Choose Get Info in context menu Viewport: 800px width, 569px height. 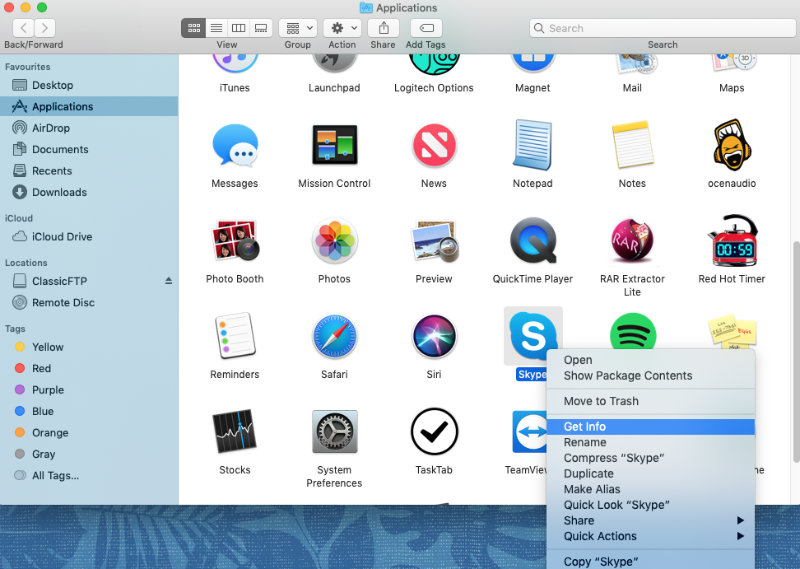click(x=651, y=427)
